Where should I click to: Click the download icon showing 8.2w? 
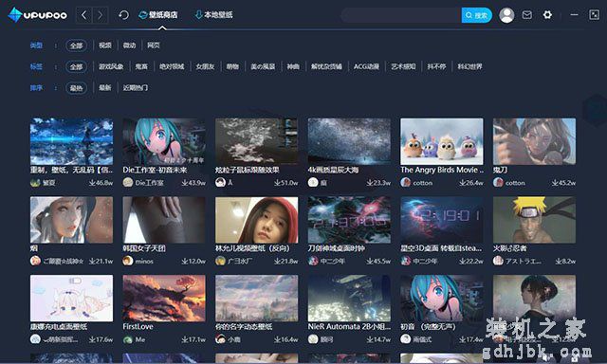click(559, 261)
